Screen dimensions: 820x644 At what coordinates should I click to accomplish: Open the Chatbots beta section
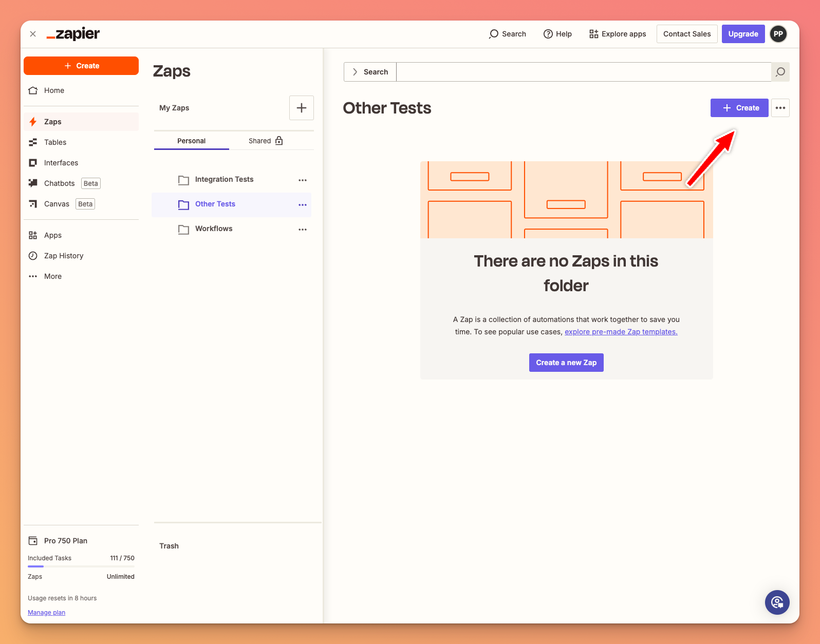click(60, 183)
